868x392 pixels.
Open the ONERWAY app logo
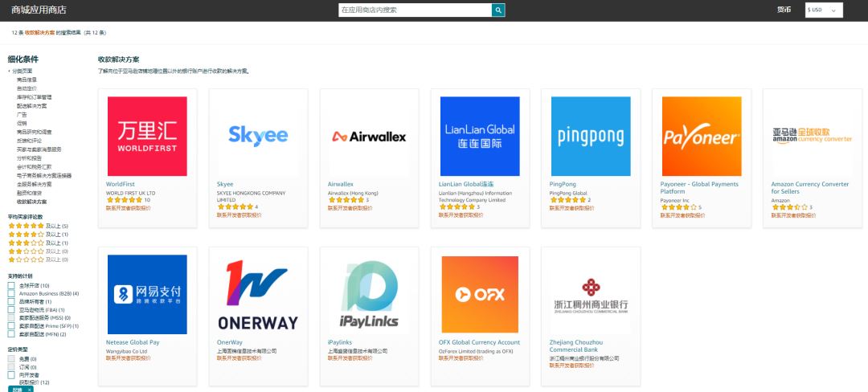(258, 294)
